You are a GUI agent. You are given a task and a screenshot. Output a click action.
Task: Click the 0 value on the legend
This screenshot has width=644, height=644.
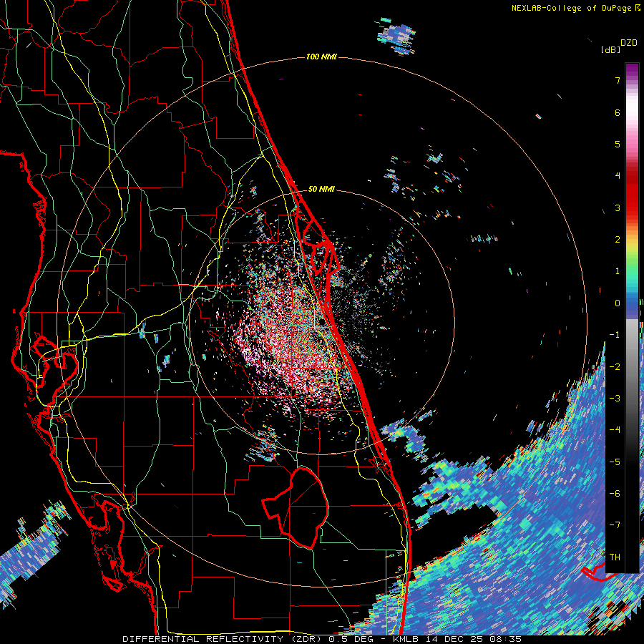[618, 303]
